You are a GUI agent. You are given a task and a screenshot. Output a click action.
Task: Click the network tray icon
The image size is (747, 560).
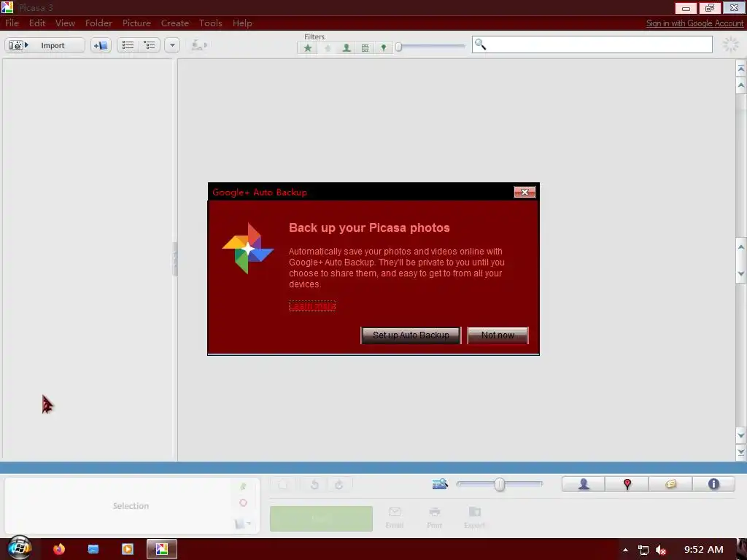click(643, 550)
